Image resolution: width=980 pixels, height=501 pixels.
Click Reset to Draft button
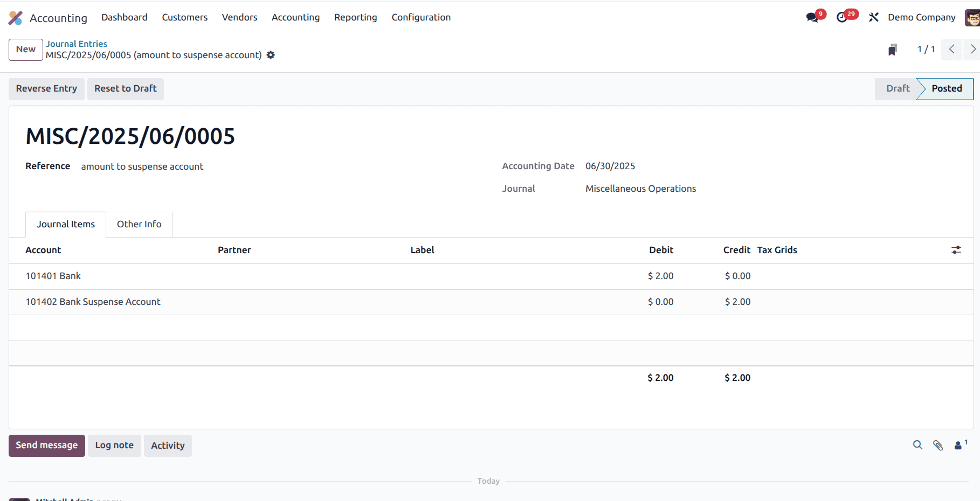coord(126,89)
